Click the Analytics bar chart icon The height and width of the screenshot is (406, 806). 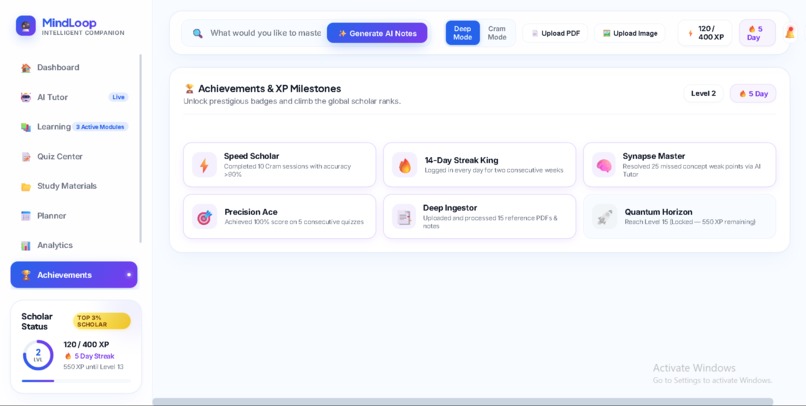point(26,246)
